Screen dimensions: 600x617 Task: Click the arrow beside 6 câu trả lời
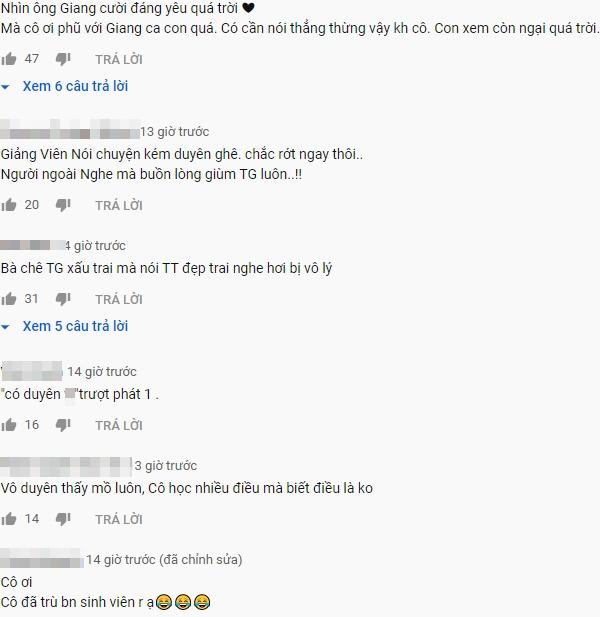(5, 87)
